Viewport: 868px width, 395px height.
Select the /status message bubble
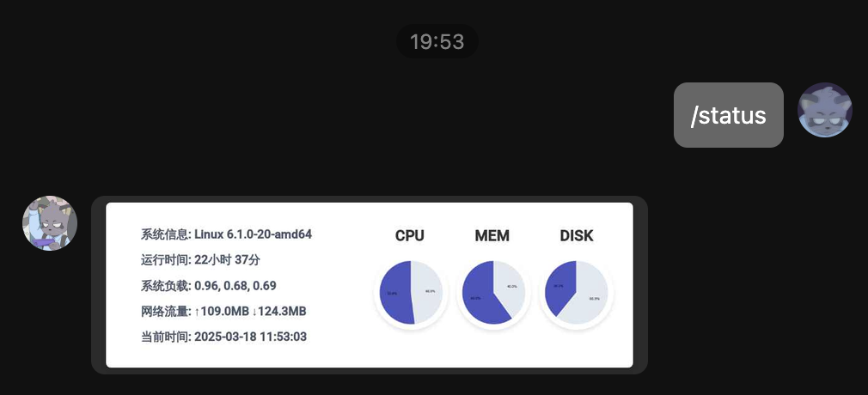(729, 115)
